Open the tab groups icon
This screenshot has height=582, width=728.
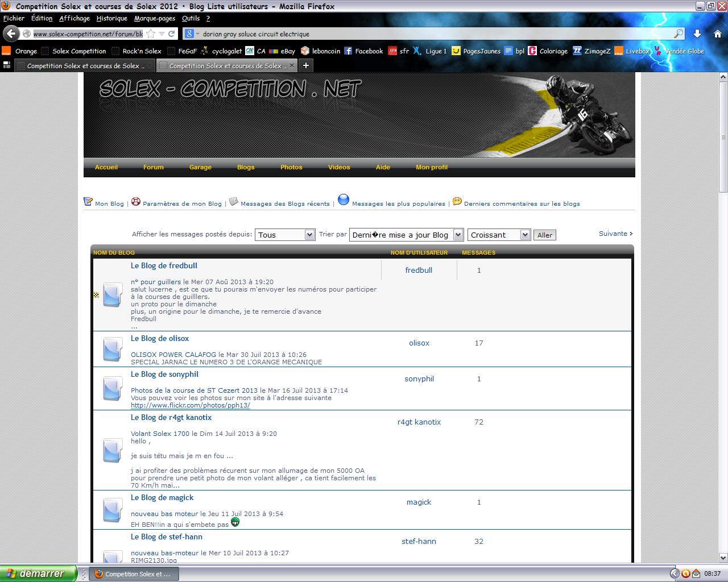pyautogui.click(x=7, y=66)
